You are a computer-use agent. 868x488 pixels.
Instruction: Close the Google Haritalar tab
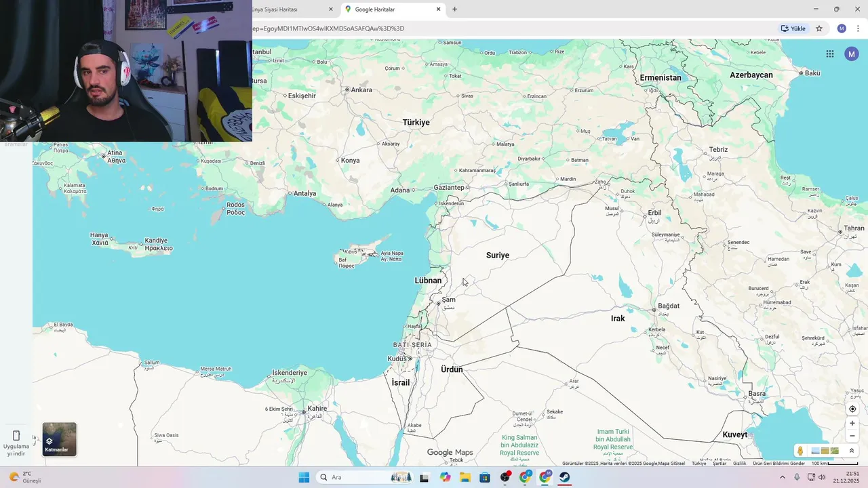438,9
